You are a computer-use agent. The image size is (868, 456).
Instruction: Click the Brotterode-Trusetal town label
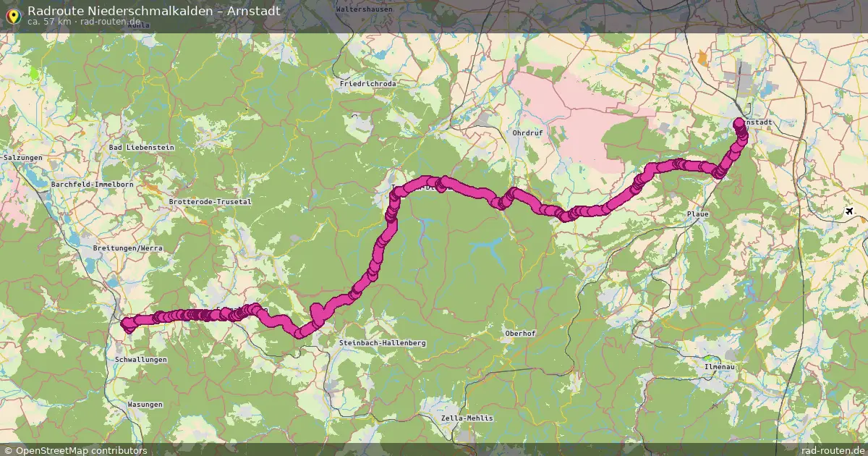point(210,202)
